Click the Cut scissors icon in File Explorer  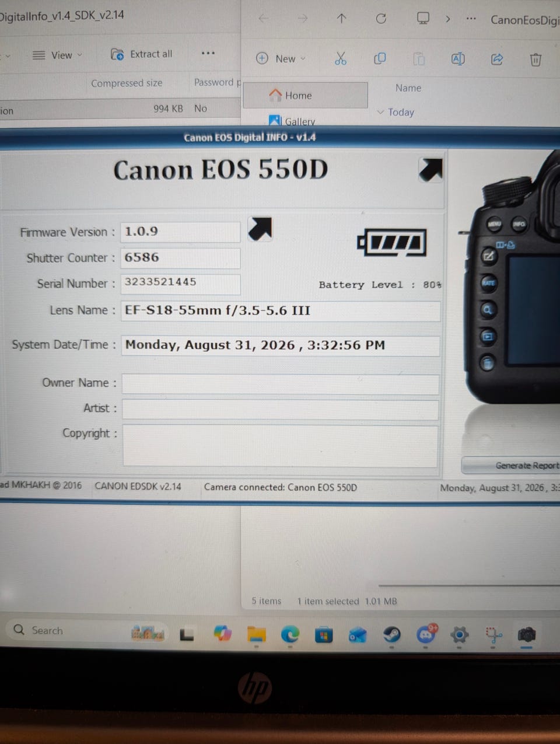point(341,58)
